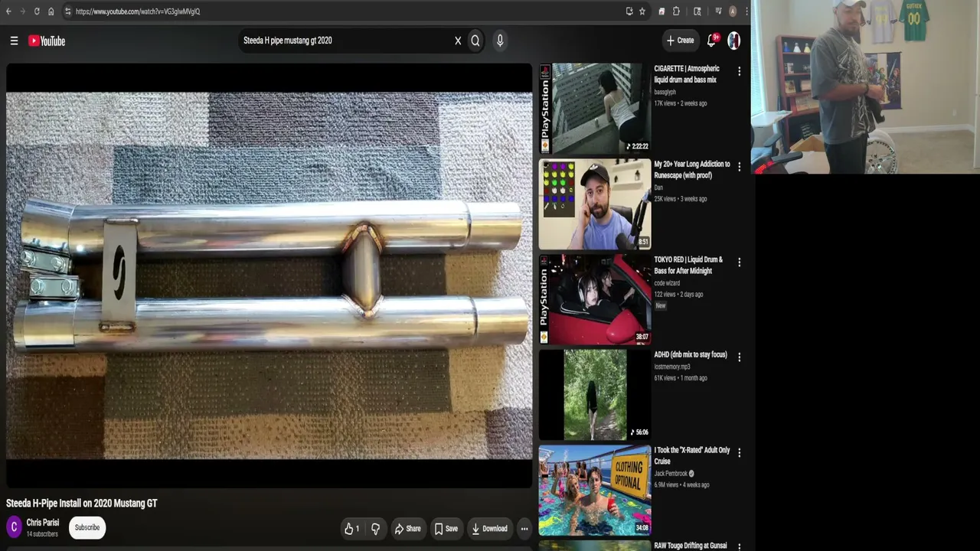
Task: Open options for the ADHD dnb mix
Action: coord(739,357)
